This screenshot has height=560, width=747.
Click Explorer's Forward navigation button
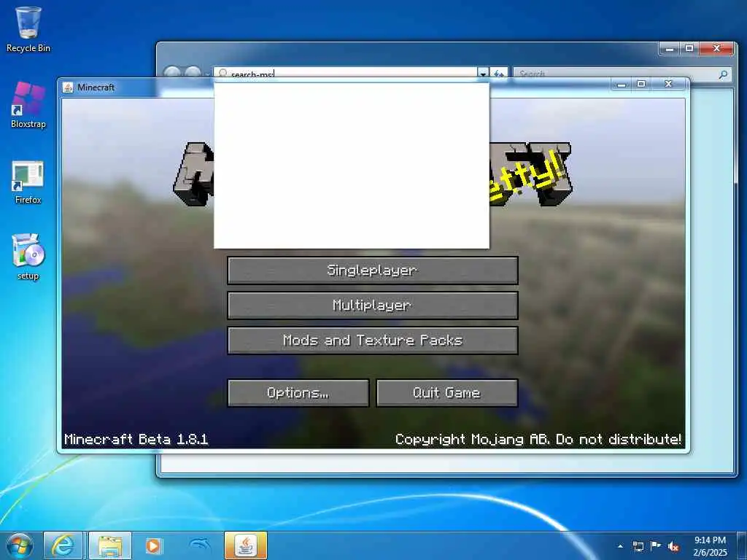pyautogui.click(x=193, y=72)
